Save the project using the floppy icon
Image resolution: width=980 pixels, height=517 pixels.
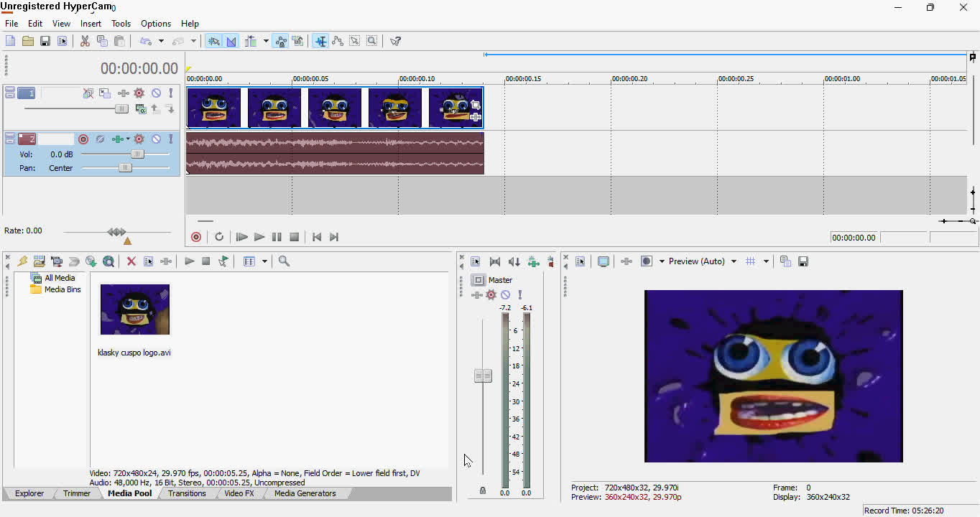45,41
